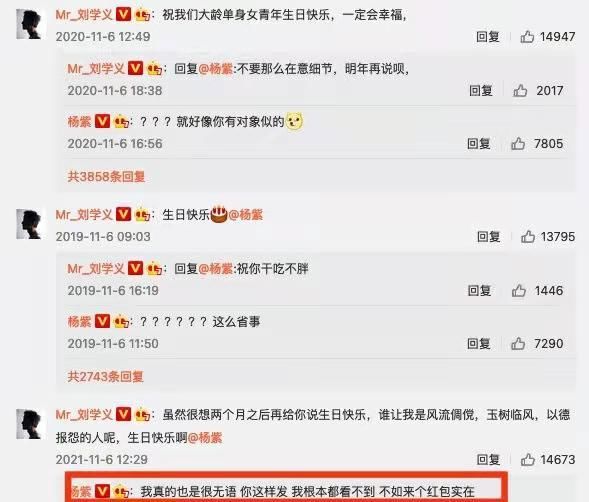Open 杨紫 username on 2020-11-6 16:56 reply

point(79,122)
